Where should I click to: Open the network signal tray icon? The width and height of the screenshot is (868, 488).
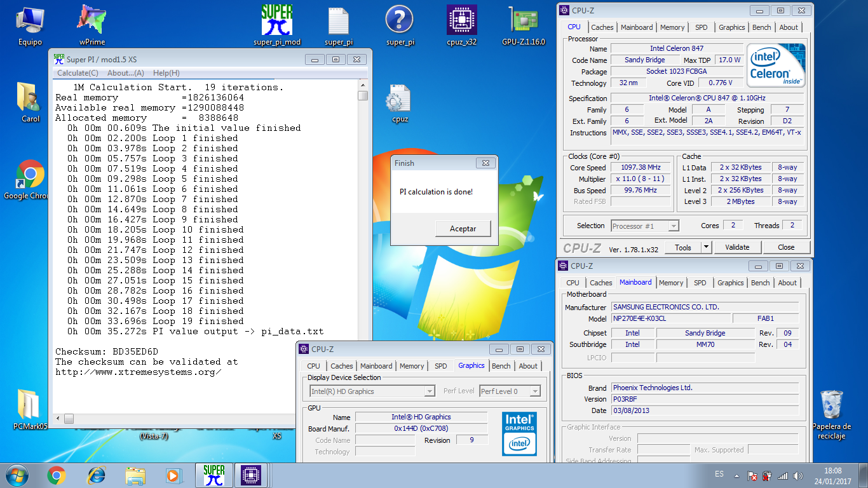tap(783, 475)
